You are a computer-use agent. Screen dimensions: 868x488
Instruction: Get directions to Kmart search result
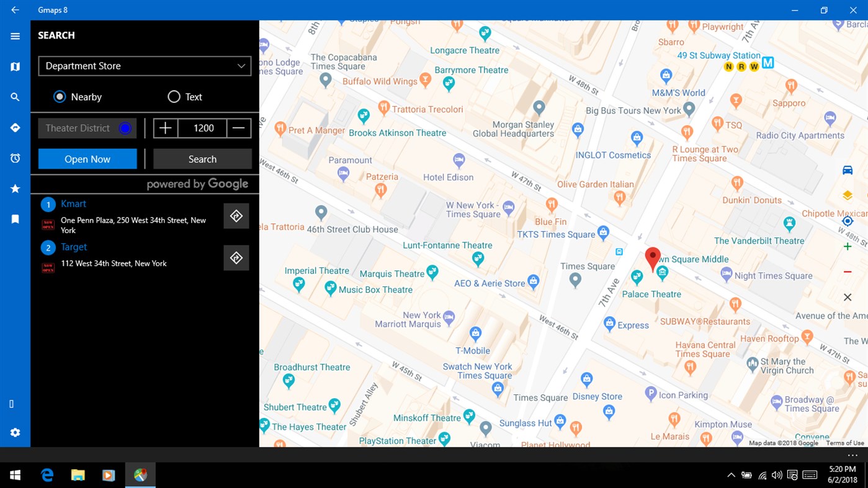(236, 215)
